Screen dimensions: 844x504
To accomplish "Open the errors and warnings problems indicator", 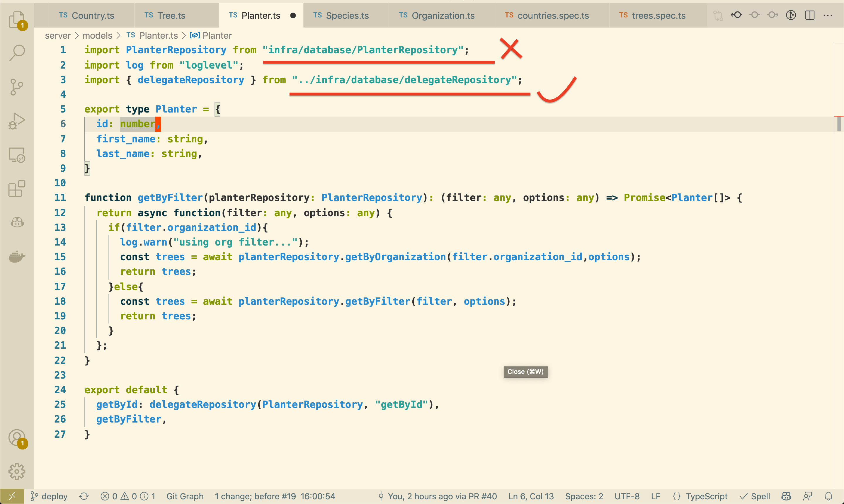I will pyautogui.click(x=128, y=496).
